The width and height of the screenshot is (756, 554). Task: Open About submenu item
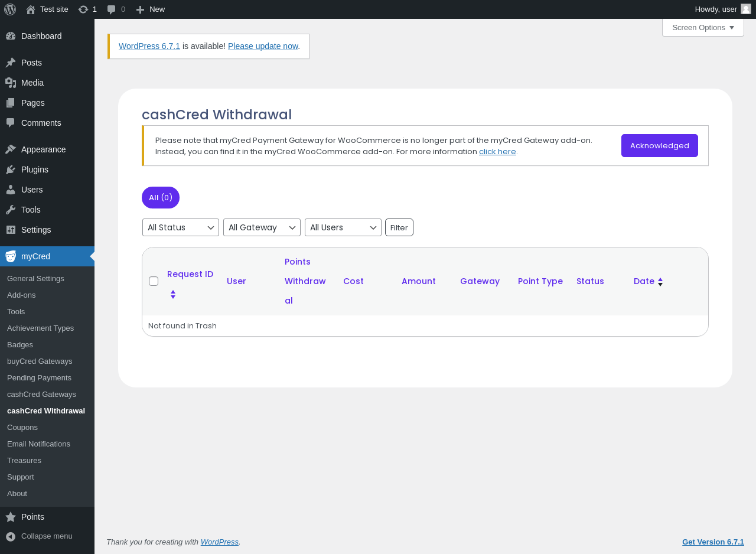17,494
